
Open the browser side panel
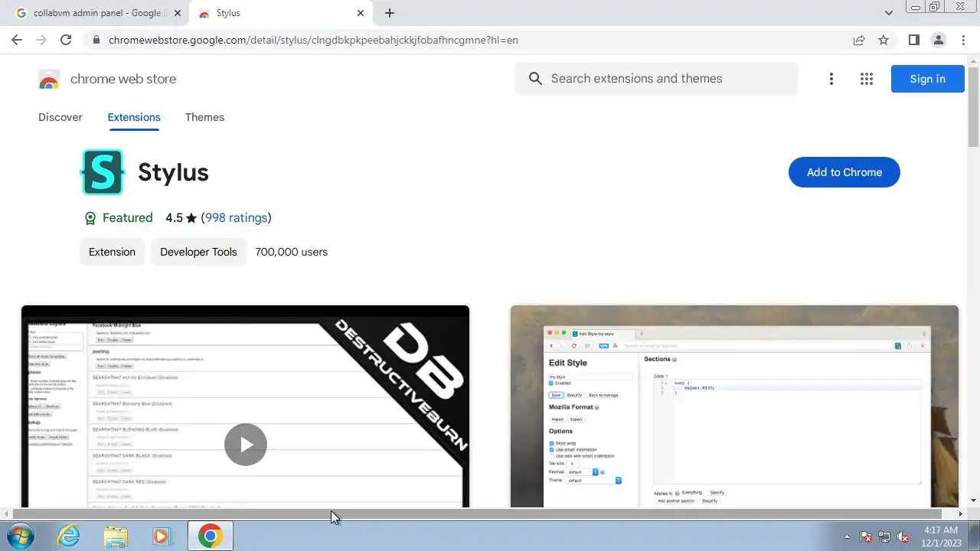pyautogui.click(x=913, y=40)
